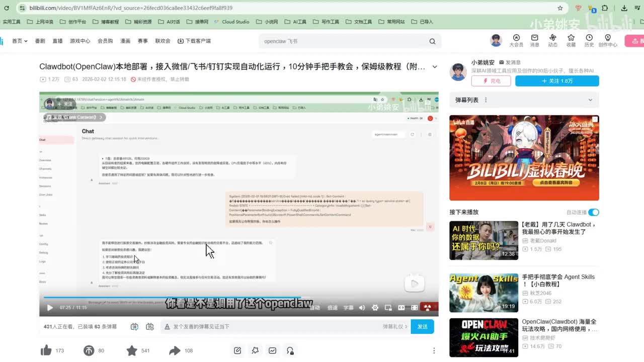Image resolution: width=644 pixels, height=362 pixels.
Task: Open the 赛事 menu item
Action: [x=143, y=41]
